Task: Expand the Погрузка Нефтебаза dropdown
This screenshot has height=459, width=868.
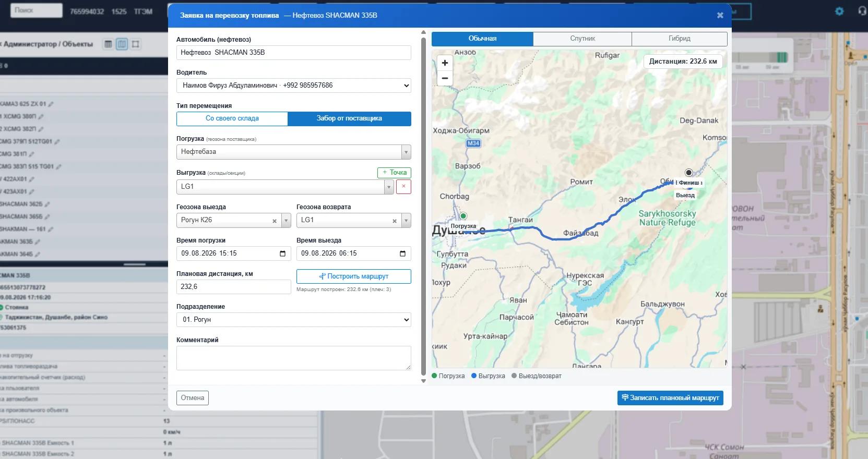Action: click(406, 152)
